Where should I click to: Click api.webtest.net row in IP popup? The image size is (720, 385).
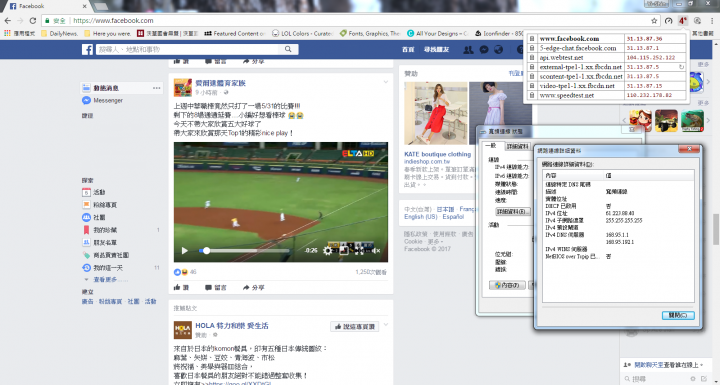pos(606,58)
